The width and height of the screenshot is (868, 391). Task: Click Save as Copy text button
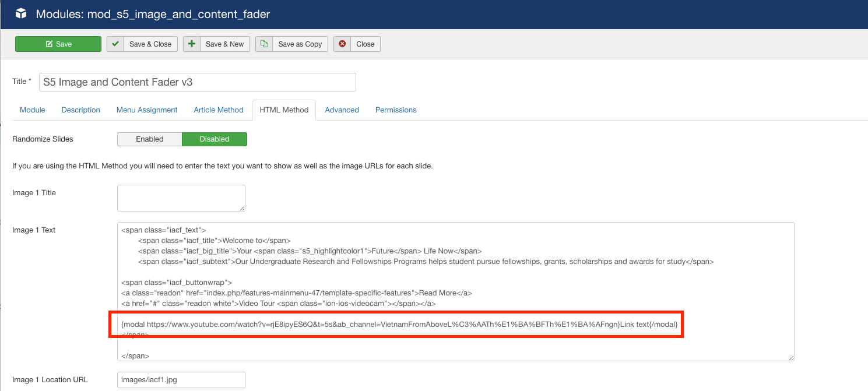(300, 44)
